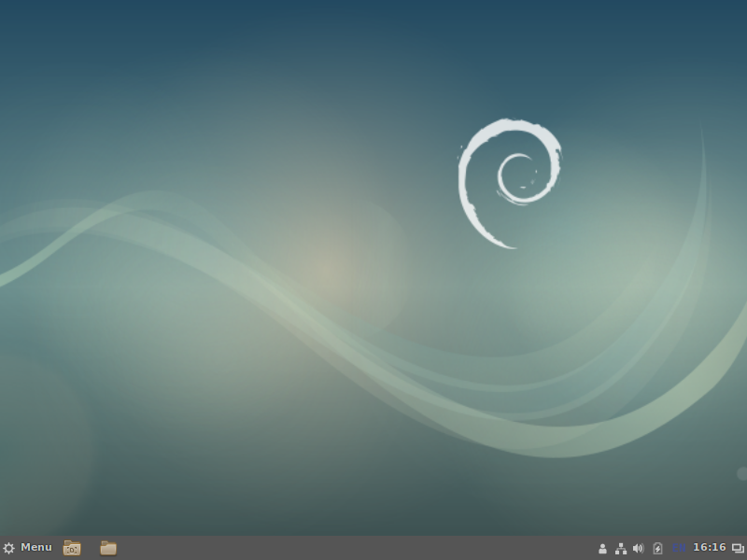The width and height of the screenshot is (747, 560).
Task: Click the Show Desktop folder icon
Action: point(72,548)
